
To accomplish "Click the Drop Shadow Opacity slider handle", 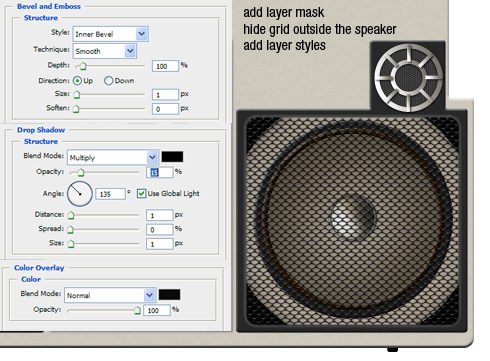I will click(x=81, y=172).
